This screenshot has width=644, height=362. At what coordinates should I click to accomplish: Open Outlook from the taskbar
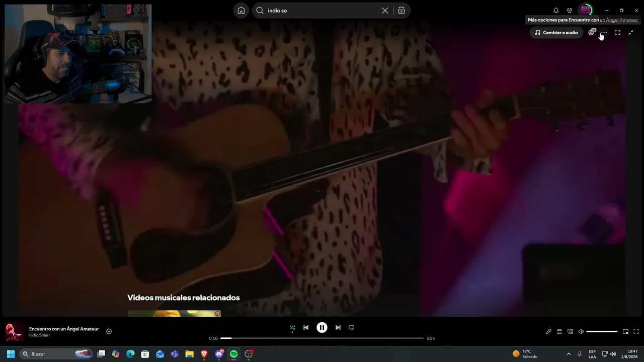pyautogui.click(x=160, y=354)
